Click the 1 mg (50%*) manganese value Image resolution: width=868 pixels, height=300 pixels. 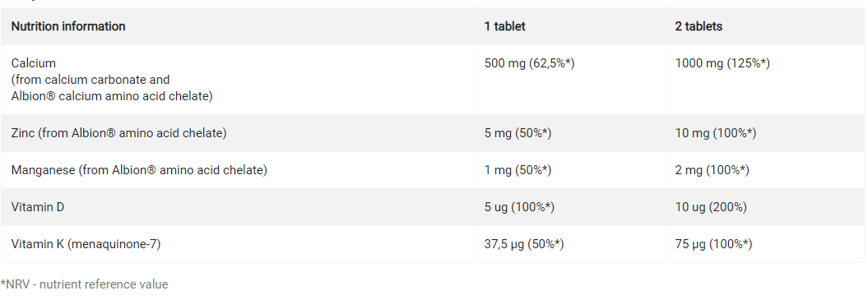[518, 170]
